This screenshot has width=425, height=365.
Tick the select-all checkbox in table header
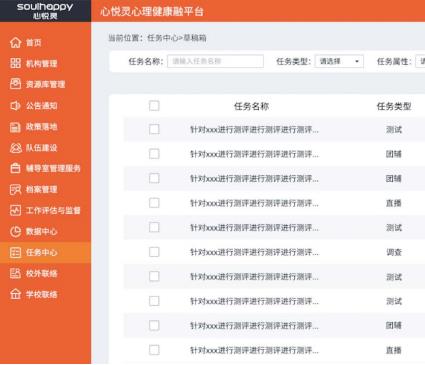(154, 106)
